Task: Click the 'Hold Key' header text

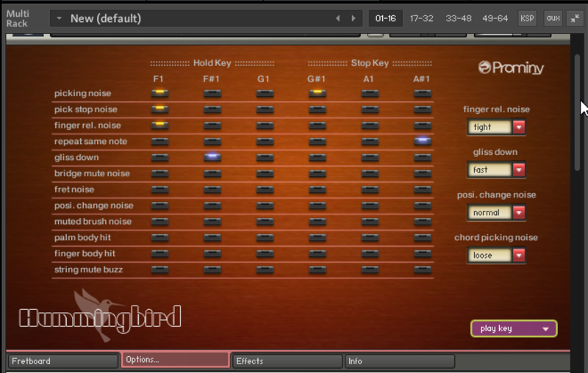Action: coord(212,63)
